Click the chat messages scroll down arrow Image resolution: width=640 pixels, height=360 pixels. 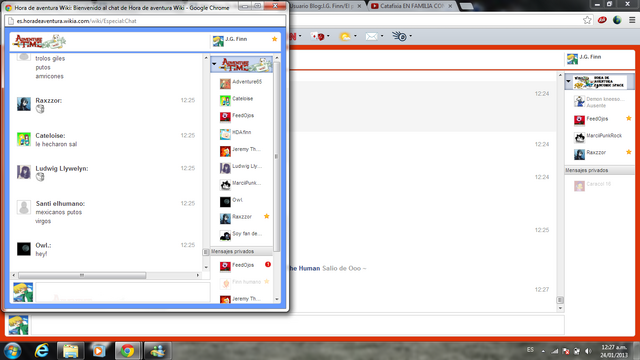point(206,267)
